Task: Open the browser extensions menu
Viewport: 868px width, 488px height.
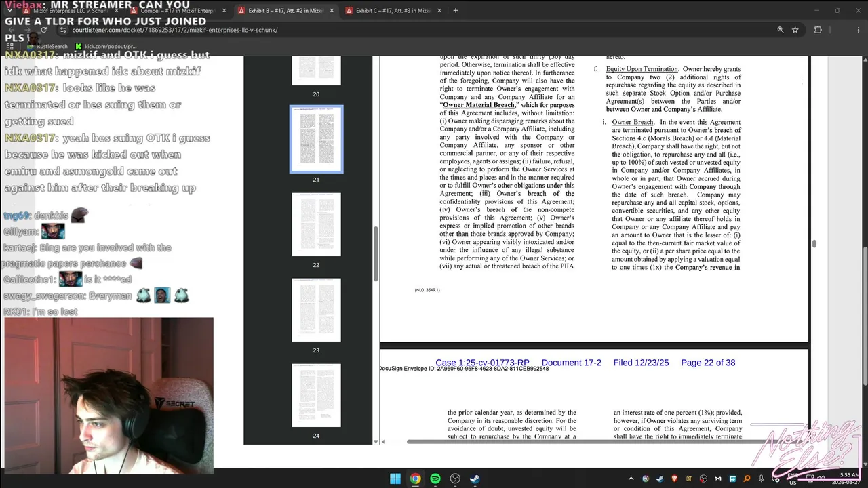Action: [818, 30]
